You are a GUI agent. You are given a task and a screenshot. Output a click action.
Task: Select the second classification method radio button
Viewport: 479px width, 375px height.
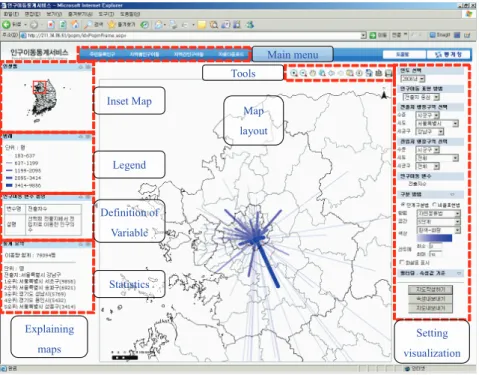pyautogui.click(x=434, y=204)
